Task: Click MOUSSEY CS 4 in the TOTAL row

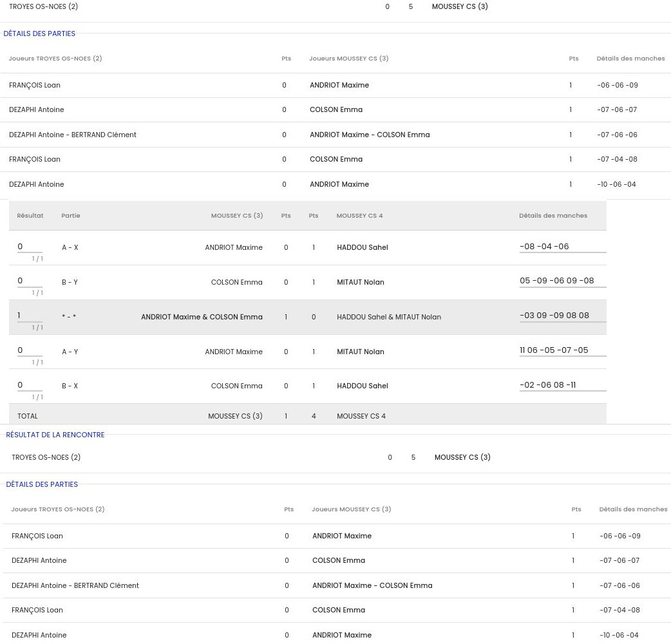Action: tap(361, 416)
